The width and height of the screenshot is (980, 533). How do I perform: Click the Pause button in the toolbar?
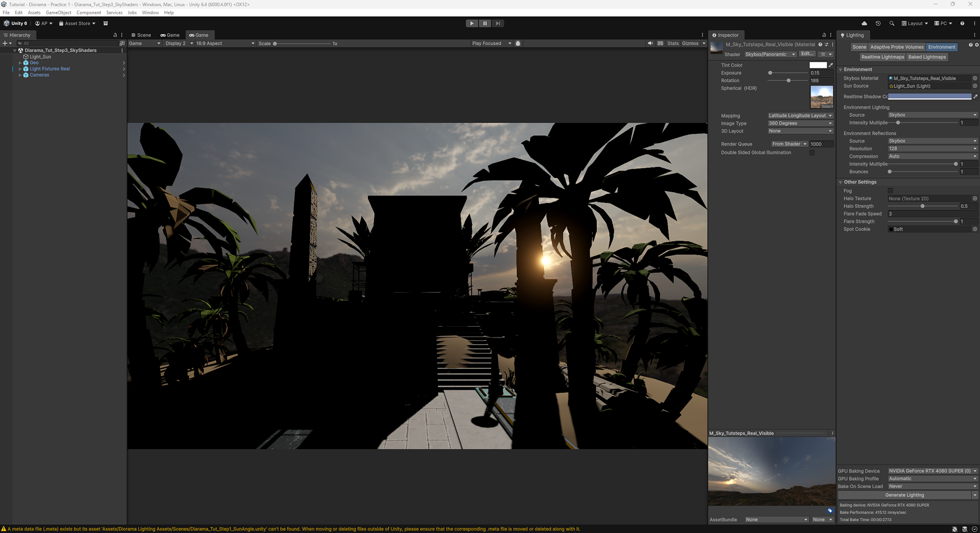point(485,23)
